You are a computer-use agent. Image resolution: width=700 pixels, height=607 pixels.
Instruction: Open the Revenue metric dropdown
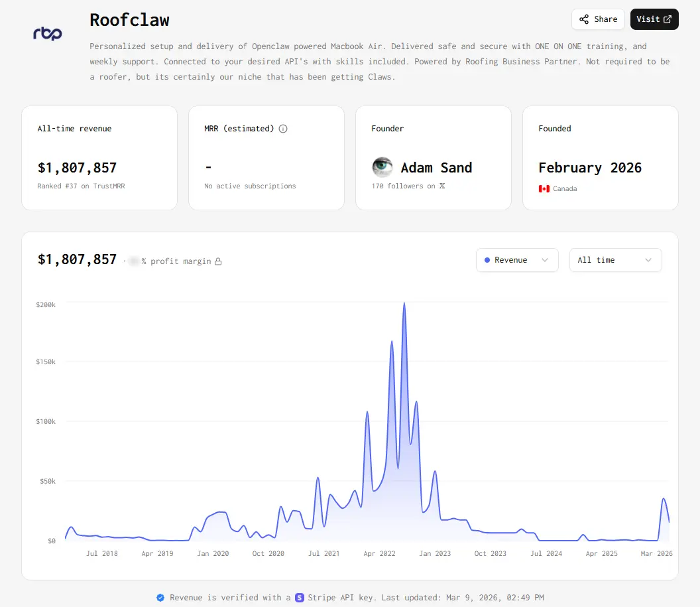tap(517, 260)
